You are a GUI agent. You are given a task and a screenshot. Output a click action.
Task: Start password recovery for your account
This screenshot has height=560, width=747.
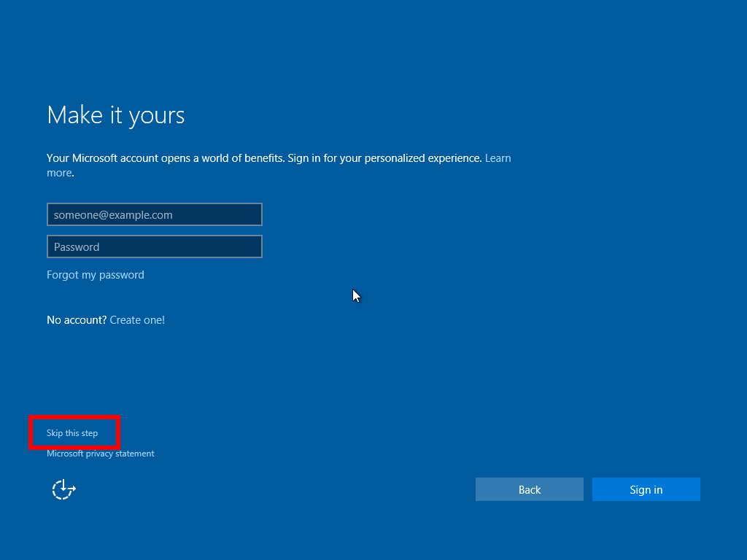[95, 274]
